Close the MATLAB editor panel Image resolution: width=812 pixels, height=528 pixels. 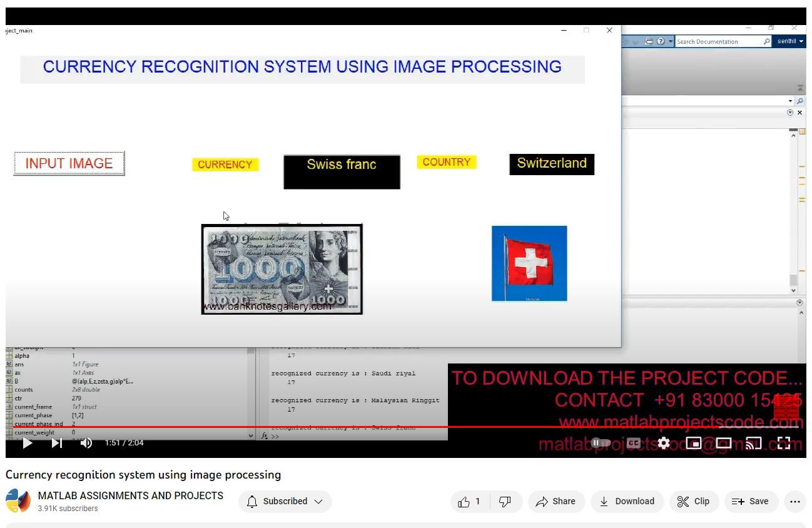click(x=799, y=113)
